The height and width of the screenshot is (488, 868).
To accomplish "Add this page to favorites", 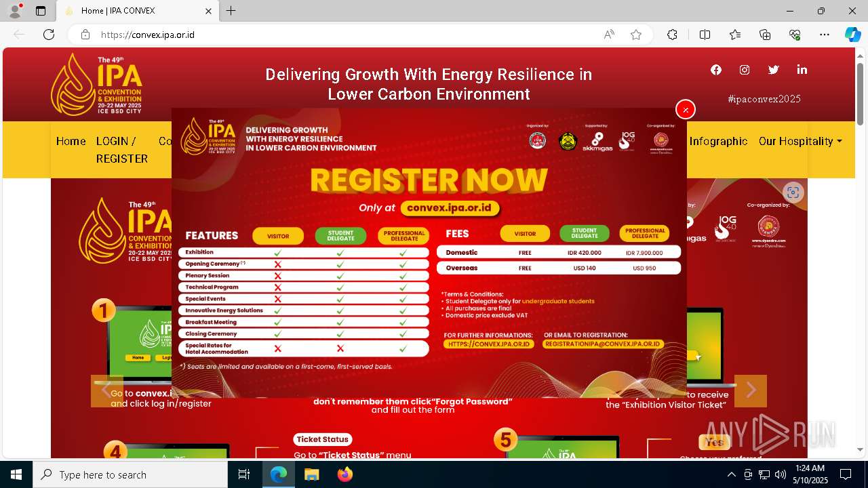I will tap(636, 35).
